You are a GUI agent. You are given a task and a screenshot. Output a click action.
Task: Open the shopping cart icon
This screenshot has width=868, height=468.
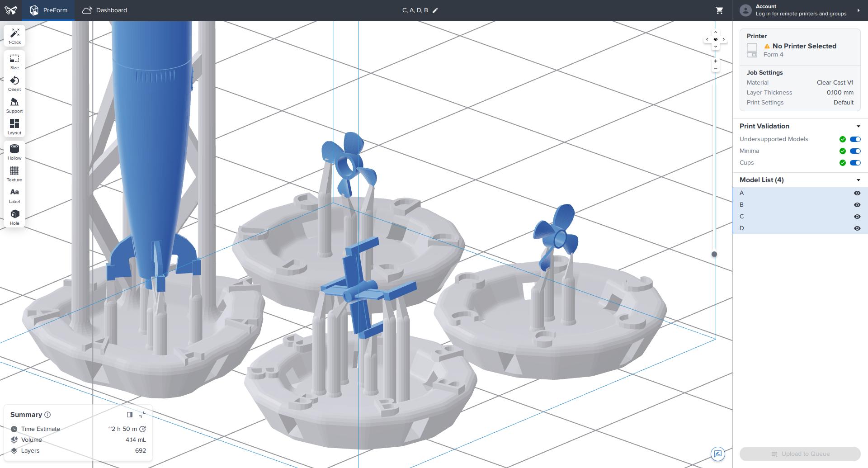[x=719, y=10]
